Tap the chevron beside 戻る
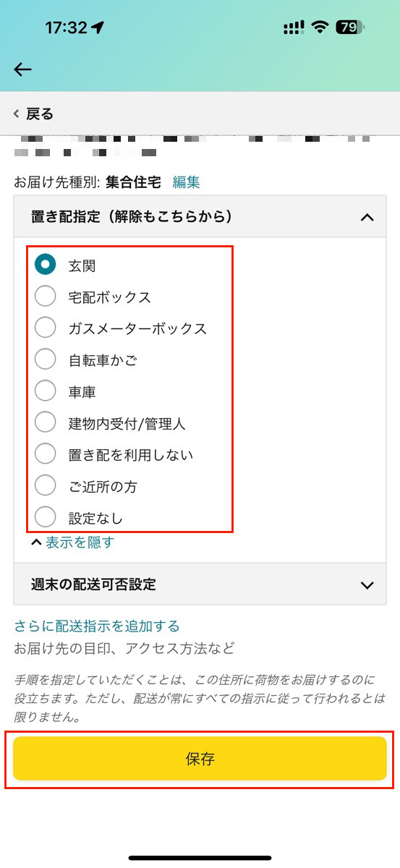 17,114
